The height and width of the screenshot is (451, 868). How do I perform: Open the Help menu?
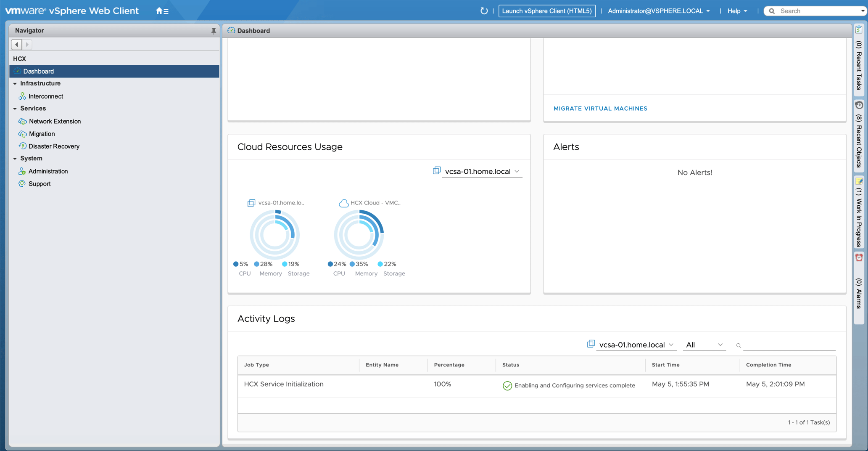(x=737, y=11)
